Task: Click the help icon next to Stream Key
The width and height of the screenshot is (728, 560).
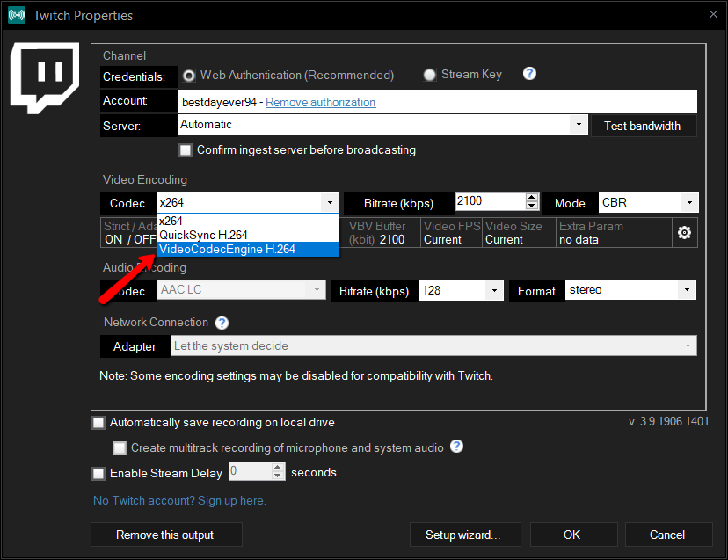Action: point(529,73)
